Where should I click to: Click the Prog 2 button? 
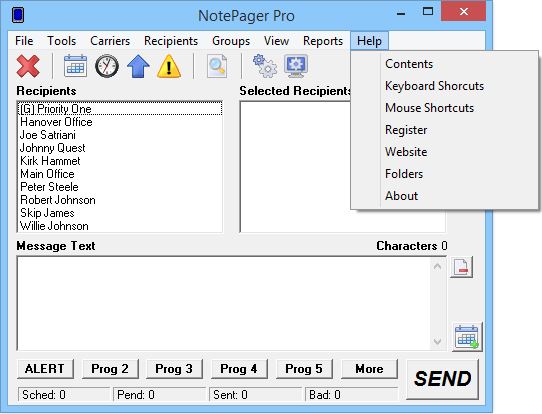(x=110, y=369)
